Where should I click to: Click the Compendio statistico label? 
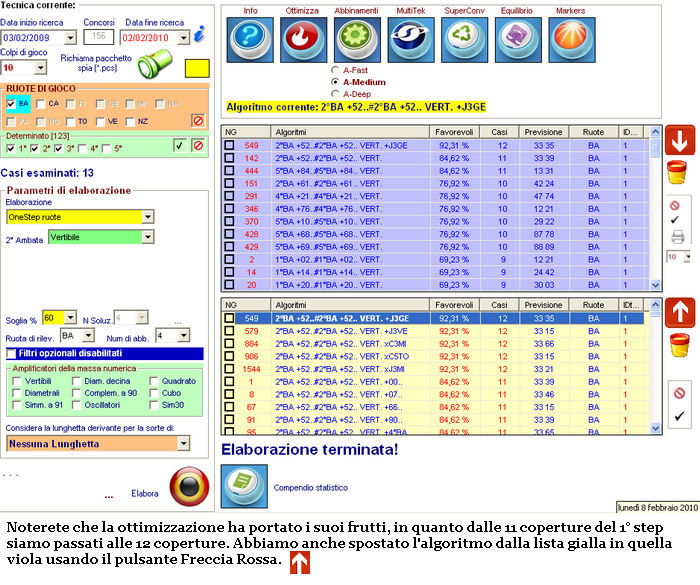pos(311,488)
